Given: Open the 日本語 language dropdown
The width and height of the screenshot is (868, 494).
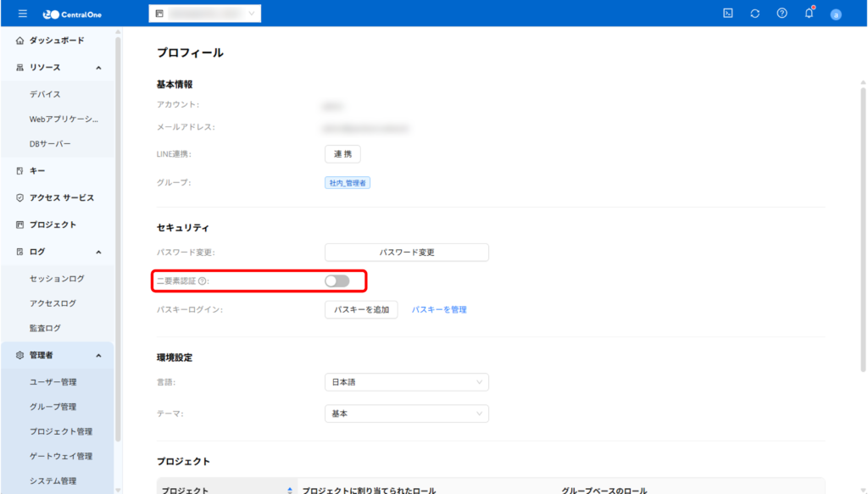Looking at the screenshot, I should pos(406,382).
